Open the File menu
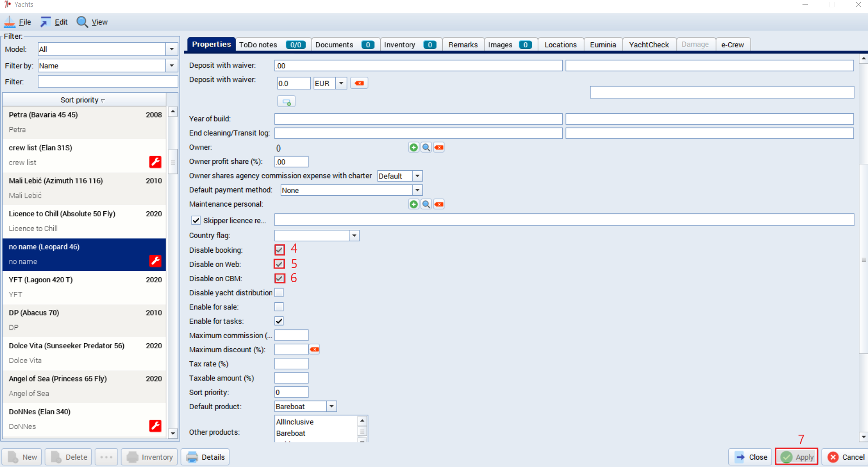Screen dimensions: 868x467 pyautogui.click(x=18, y=22)
